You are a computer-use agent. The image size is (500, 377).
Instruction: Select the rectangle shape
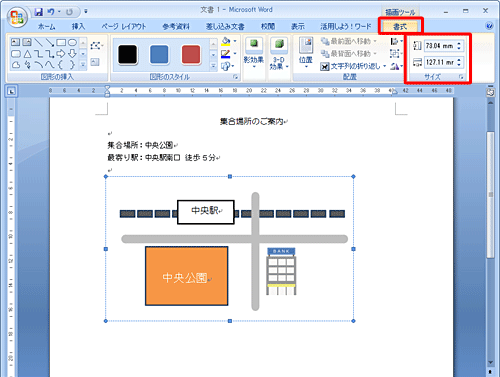61,42
